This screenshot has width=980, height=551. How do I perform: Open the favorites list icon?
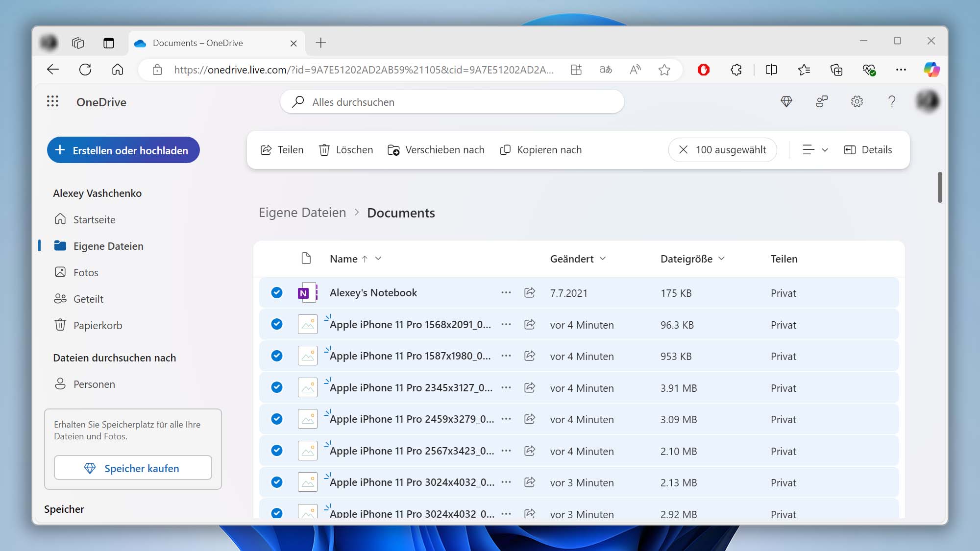click(804, 70)
